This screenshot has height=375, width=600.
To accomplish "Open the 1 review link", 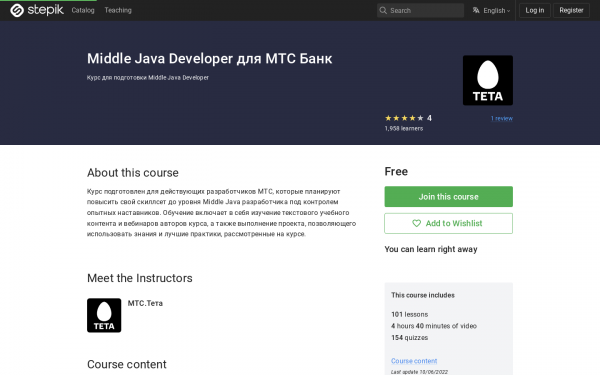I will pyautogui.click(x=502, y=119).
